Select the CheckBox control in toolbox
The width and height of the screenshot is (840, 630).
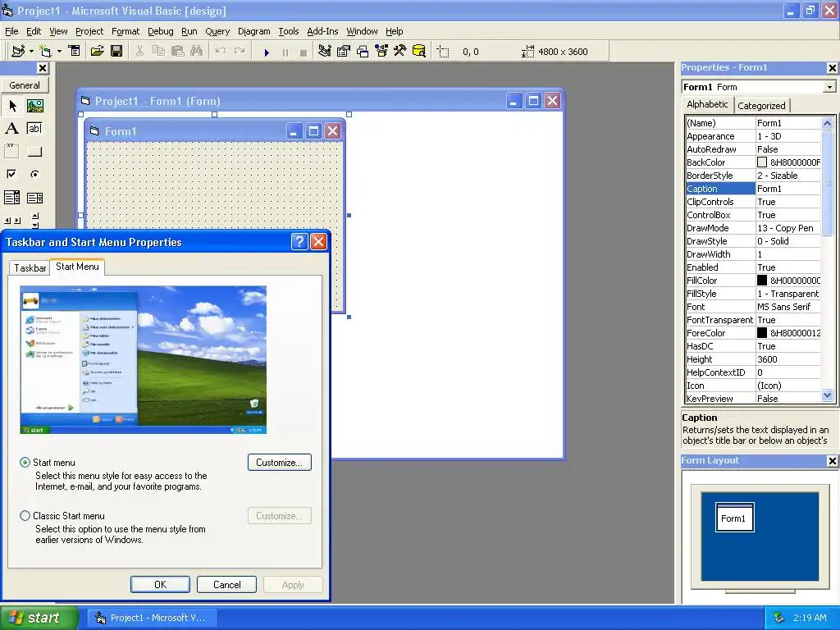[x=12, y=175]
